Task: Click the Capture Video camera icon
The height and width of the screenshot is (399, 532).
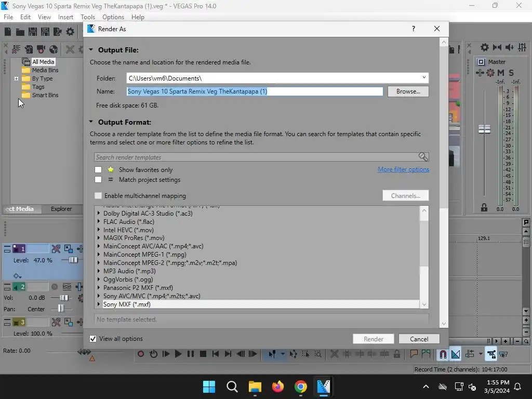Action: point(41,49)
